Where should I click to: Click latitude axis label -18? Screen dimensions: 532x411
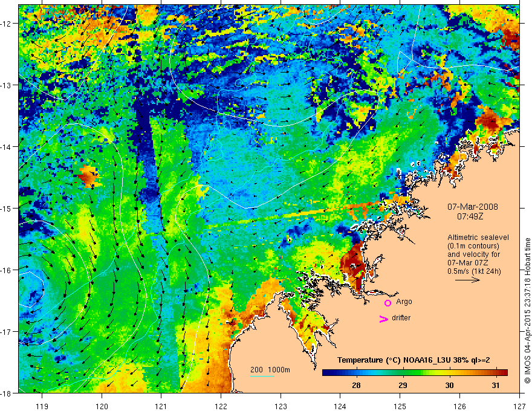(7, 393)
